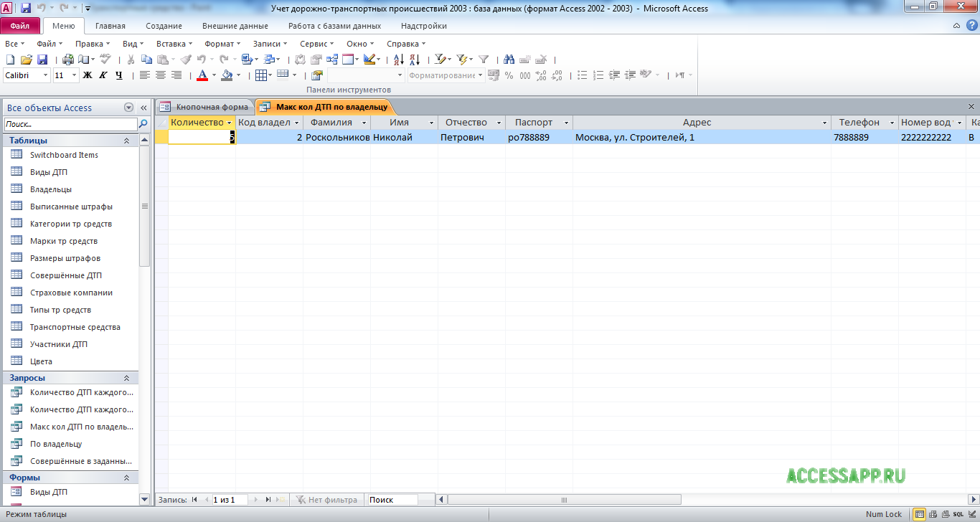Click the Print toolbar icon
The width and height of the screenshot is (980, 522).
(x=68, y=60)
